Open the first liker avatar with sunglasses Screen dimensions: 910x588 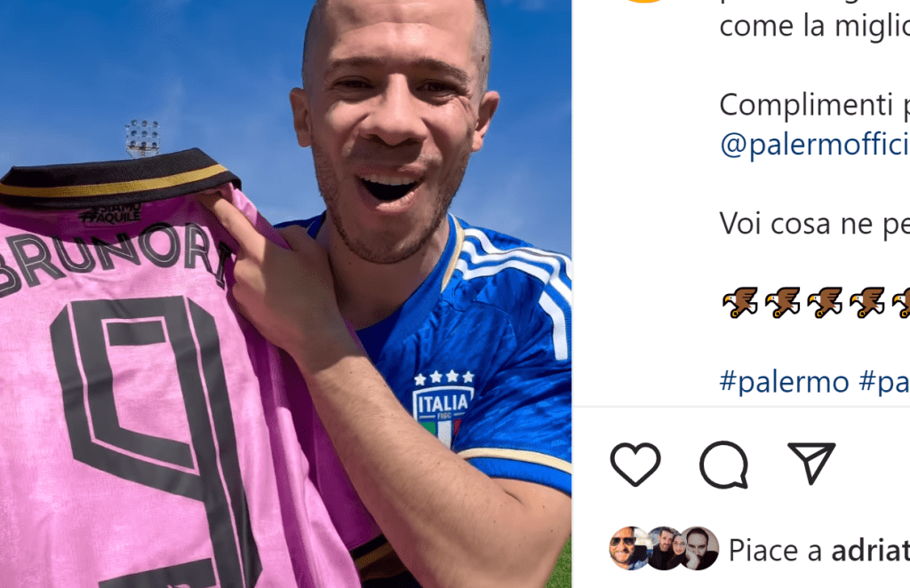coord(628,548)
